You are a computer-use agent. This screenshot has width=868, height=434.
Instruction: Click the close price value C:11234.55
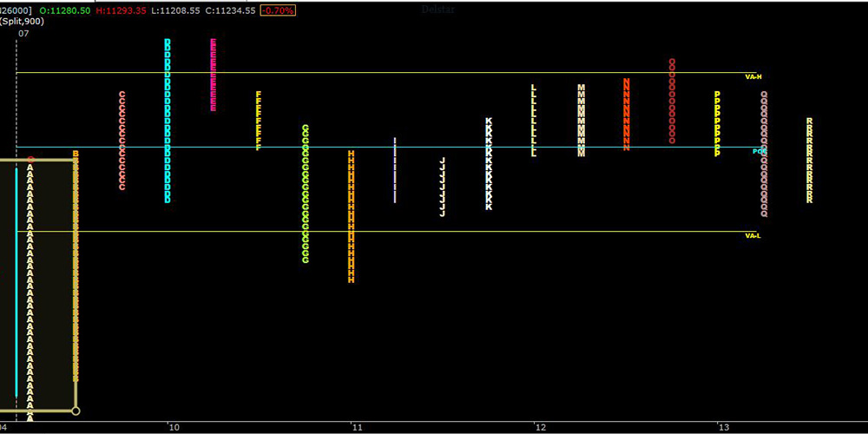(x=230, y=10)
